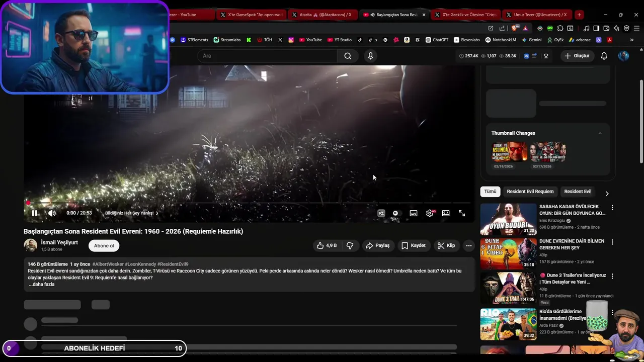This screenshot has width=644, height=362.
Task: Open the adsense bookmark
Action: 580,40
